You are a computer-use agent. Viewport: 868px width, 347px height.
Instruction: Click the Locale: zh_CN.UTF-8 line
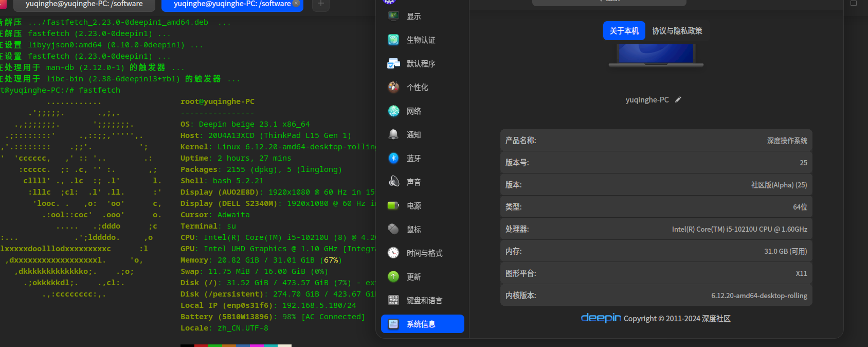(x=224, y=328)
